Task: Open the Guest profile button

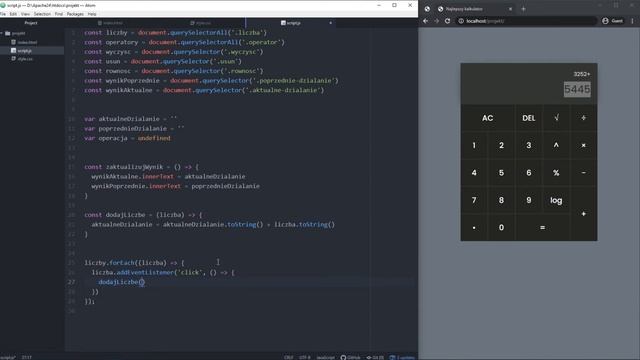Action: (613, 21)
